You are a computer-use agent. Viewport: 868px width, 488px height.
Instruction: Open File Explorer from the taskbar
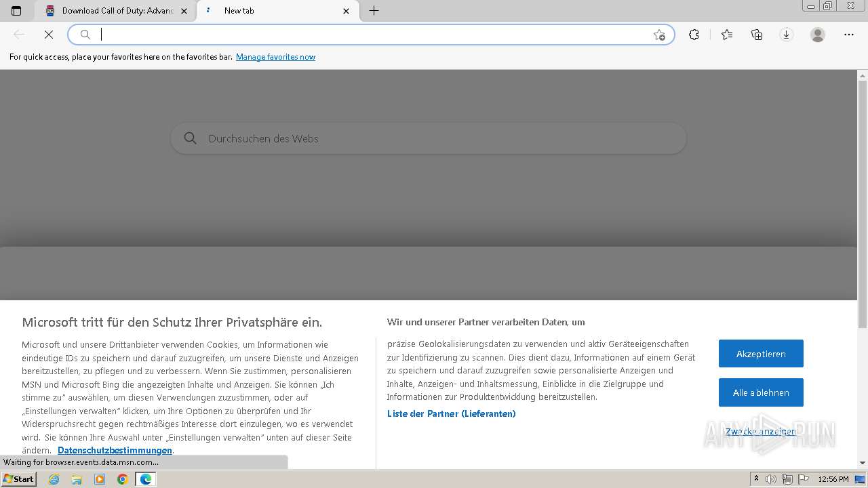click(77, 479)
